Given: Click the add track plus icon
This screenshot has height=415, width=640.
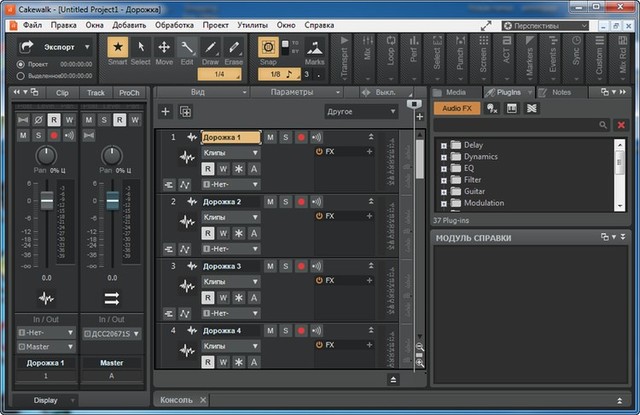Looking at the screenshot, I should [166, 112].
